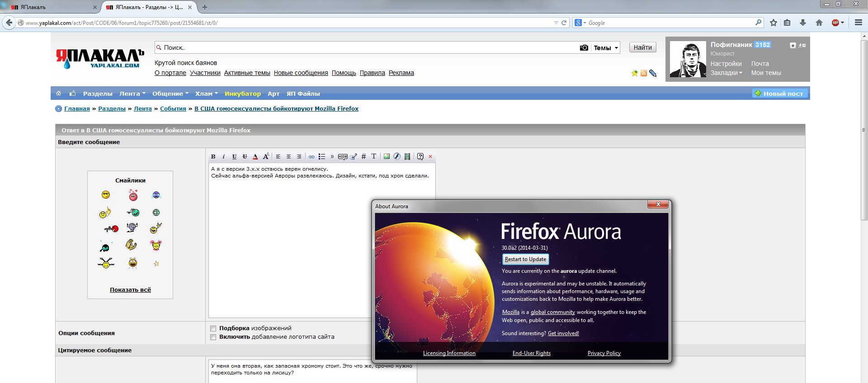Insert a video using the filmstrip icon
868x383 pixels.
tap(407, 157)
